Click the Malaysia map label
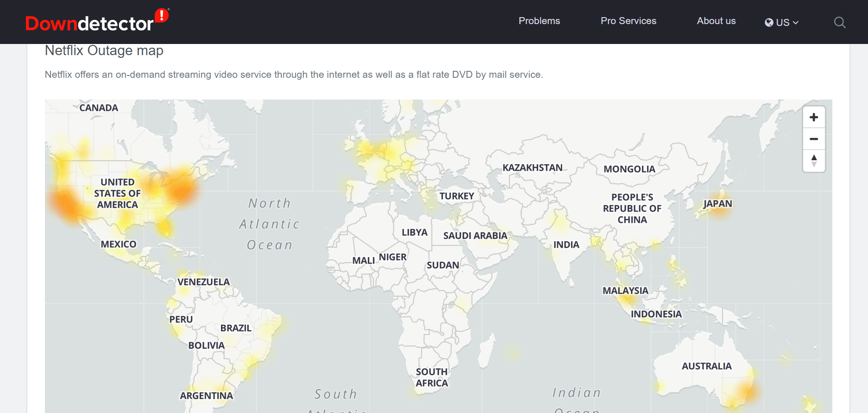Image resolution: width=868 pixels, height=413 pixels. click(625, 291)
